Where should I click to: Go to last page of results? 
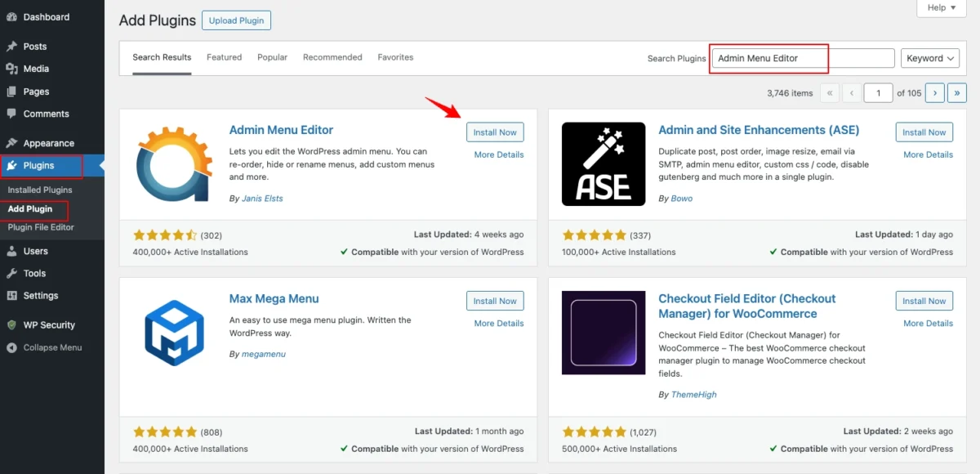coord(957,92)
